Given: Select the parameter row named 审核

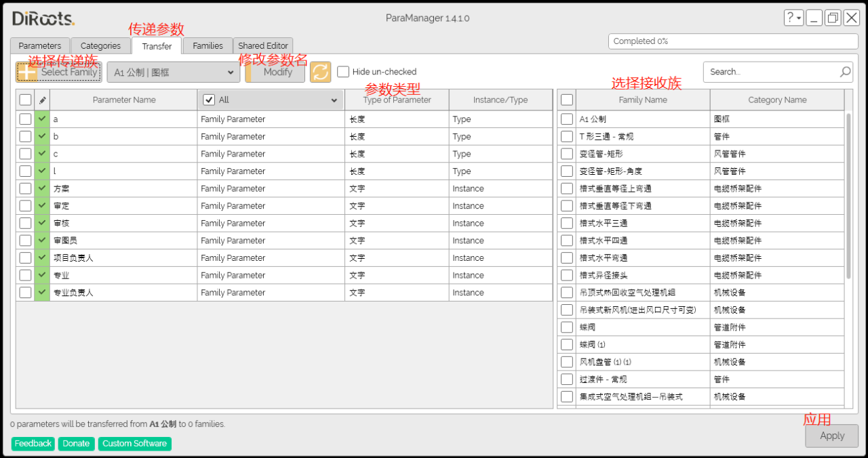Looking at the screenshot, I should click(284, 223).
